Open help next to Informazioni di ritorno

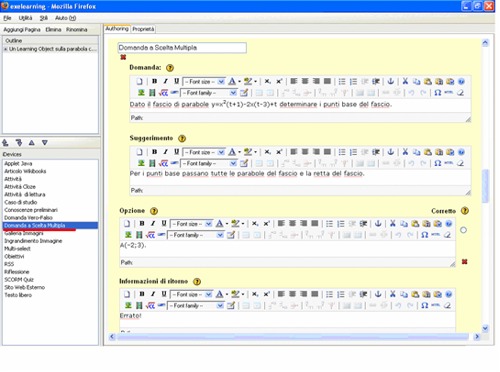tap(197, 281)
